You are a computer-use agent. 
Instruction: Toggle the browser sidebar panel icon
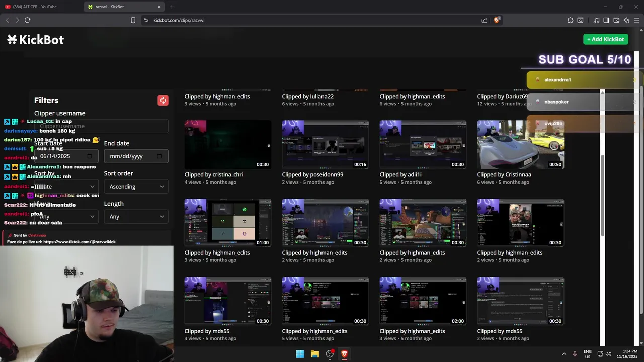click(606, 20)
